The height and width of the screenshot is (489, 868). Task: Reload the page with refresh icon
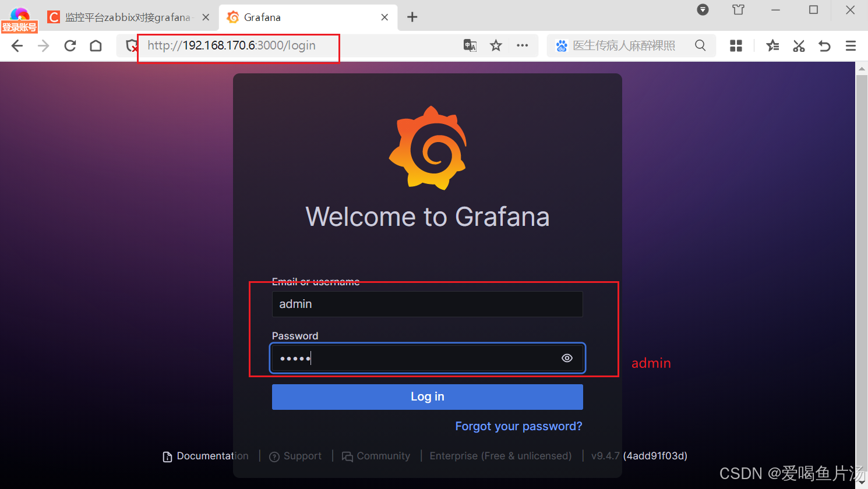point(70,46)
